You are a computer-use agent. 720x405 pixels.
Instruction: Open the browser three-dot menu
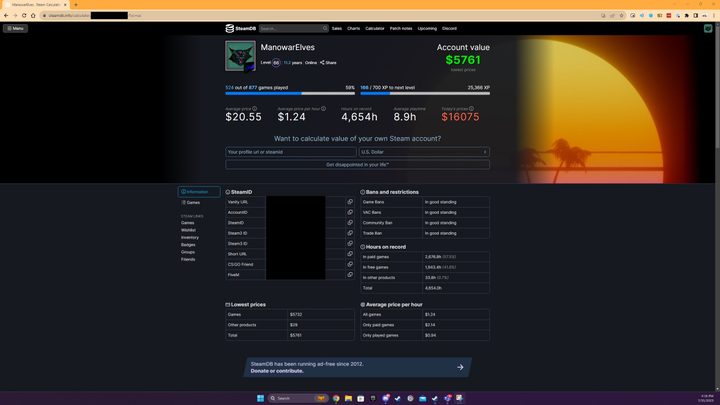coord(714,16)
